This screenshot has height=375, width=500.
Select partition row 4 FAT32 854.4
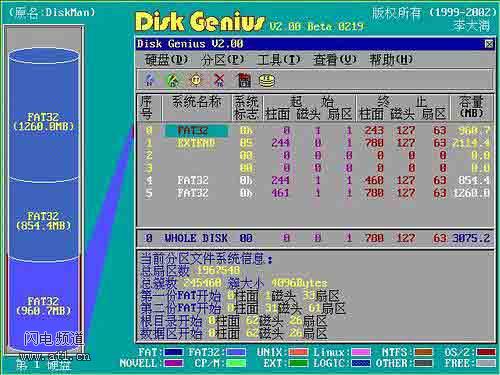click(x=315, y=180)
